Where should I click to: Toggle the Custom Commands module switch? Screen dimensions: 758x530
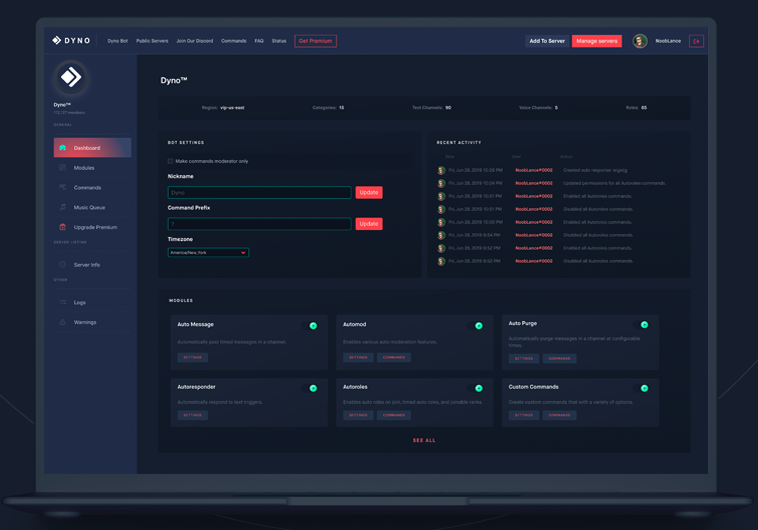641,388
